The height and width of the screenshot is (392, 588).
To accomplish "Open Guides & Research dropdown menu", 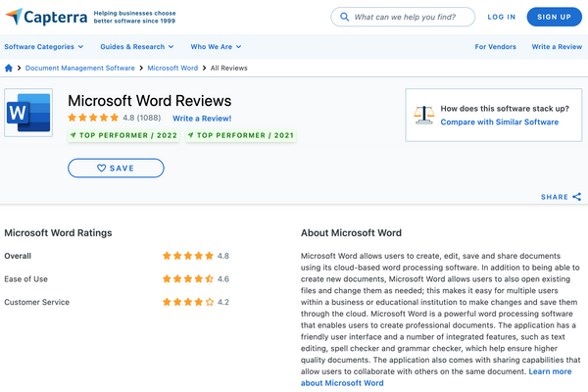I will click(137, 47).
